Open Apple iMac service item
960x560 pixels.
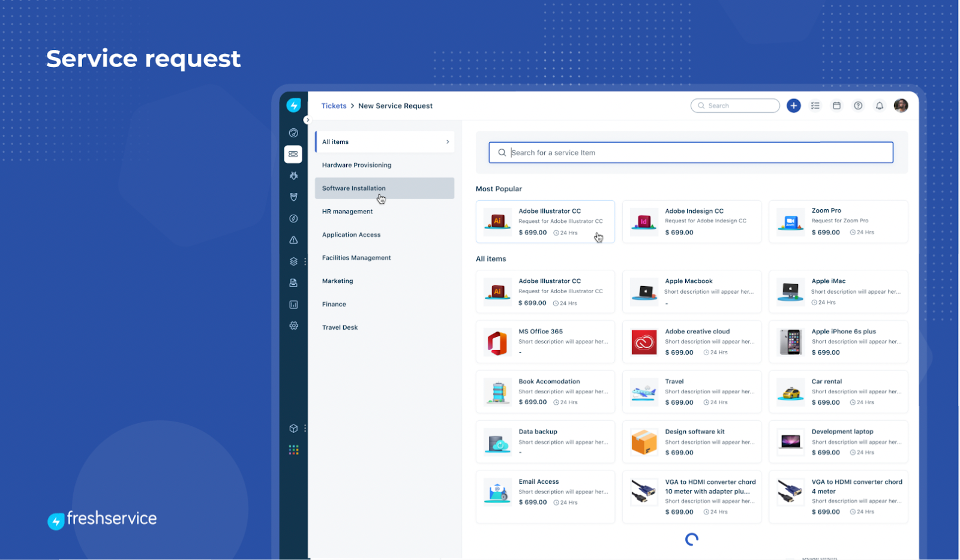(x=838, y=292)
